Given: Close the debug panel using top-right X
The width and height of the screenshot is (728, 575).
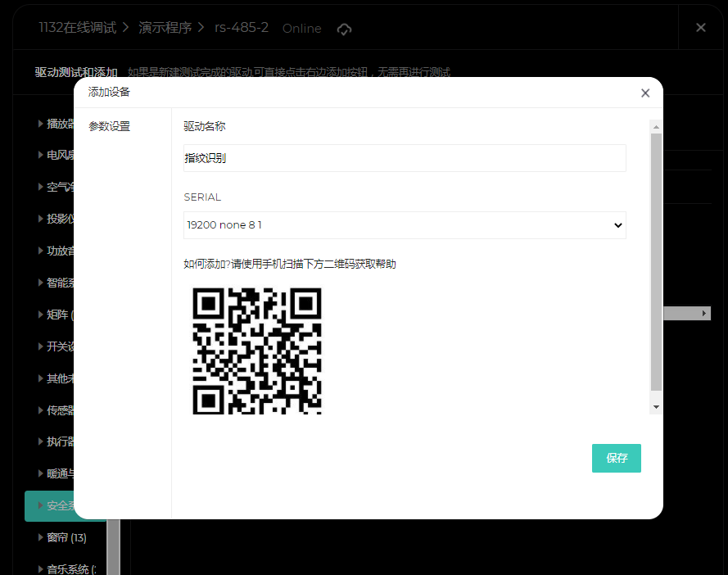Looking at the screenshot, I should point(700,28).
